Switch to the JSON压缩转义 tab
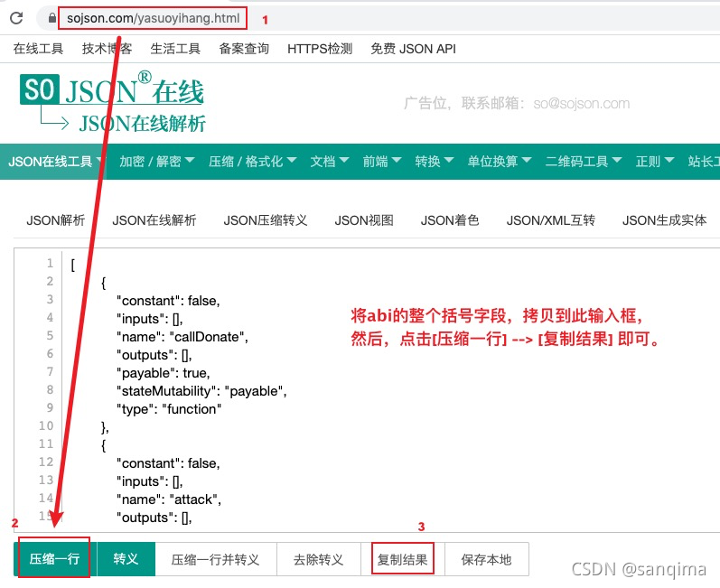Image resolution: width=720 pixels, height=588 pixels. (x=266, y=220)
